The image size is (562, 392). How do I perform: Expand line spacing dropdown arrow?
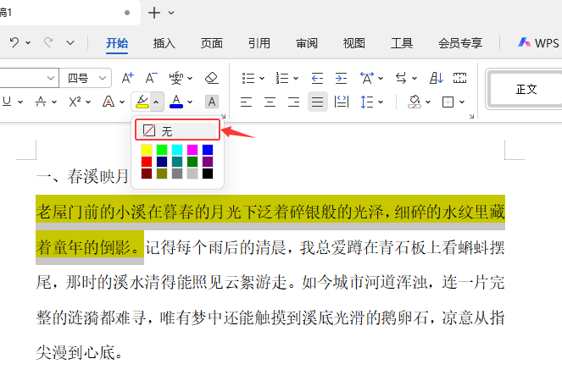coord(381,102)
